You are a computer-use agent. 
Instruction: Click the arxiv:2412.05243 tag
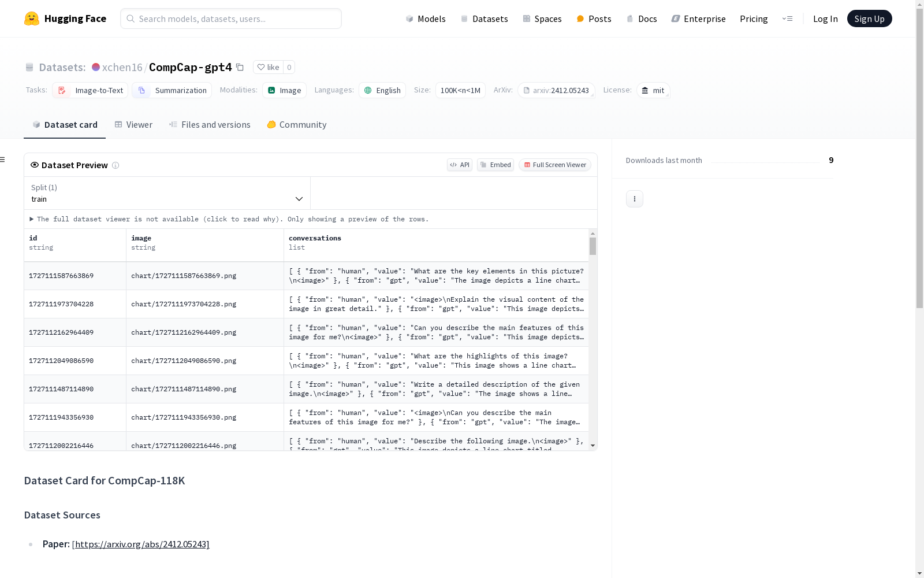[x=556, y=90]
